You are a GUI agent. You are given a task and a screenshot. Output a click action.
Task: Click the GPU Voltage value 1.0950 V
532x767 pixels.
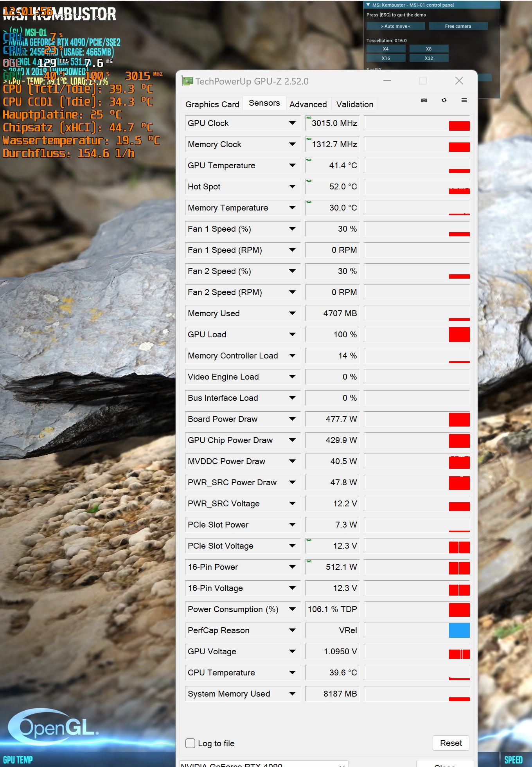(332, 652)
